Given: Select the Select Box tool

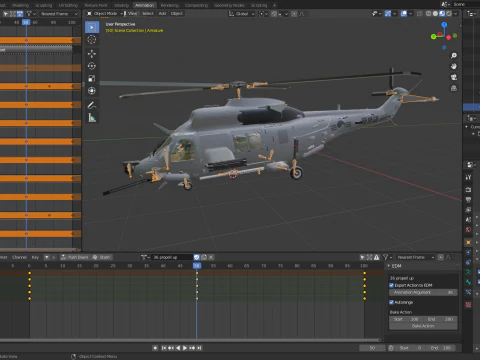Looking at the screenshot, I should pos(92,27).
